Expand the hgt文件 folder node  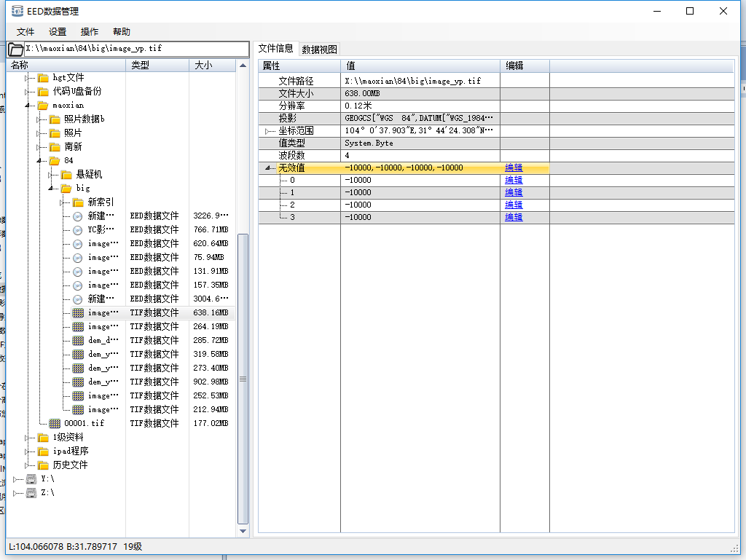click(27, 77)
